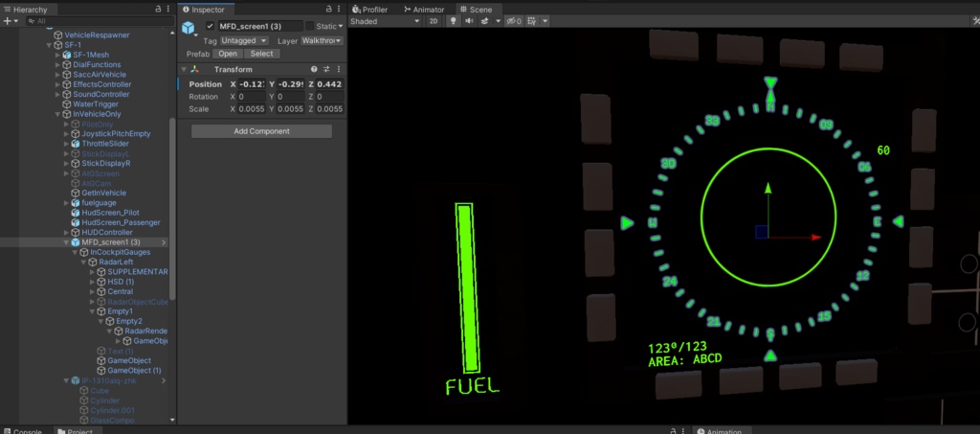Select the GetInVehicle hierarchy item
The height and width of the screenshot is (434, 980).
(x=103, y=193)
